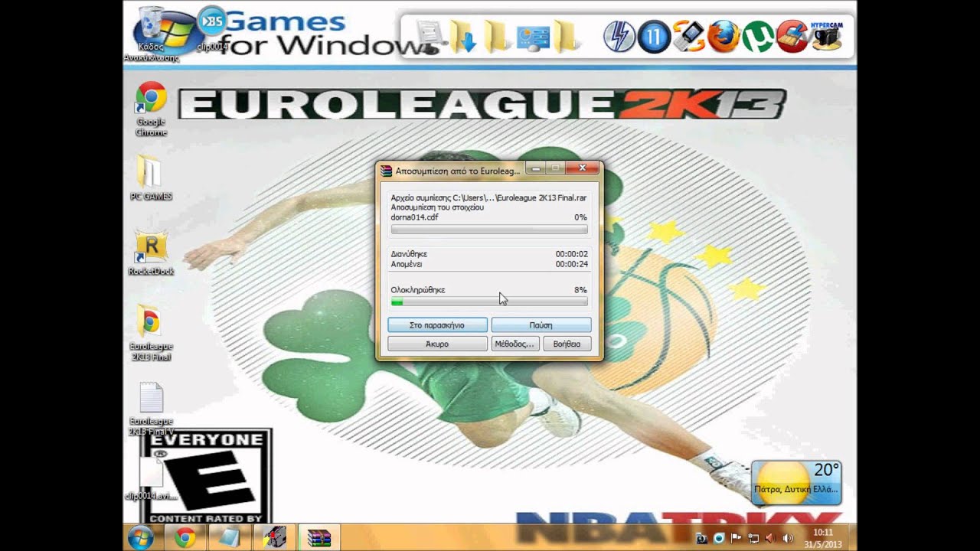
Task: Open the network tray icon
Action: [x=753, y=539]
